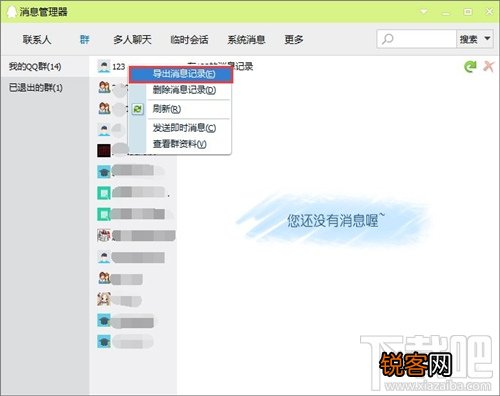Click the green export arrow icon
This screenshot has height=396, width=500.
(x=470, y=66)
